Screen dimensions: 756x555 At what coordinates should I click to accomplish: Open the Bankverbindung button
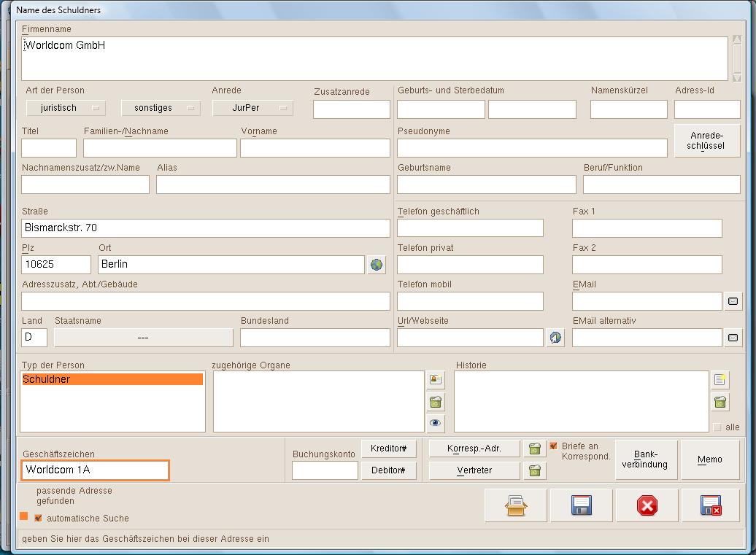click(646, 459)
